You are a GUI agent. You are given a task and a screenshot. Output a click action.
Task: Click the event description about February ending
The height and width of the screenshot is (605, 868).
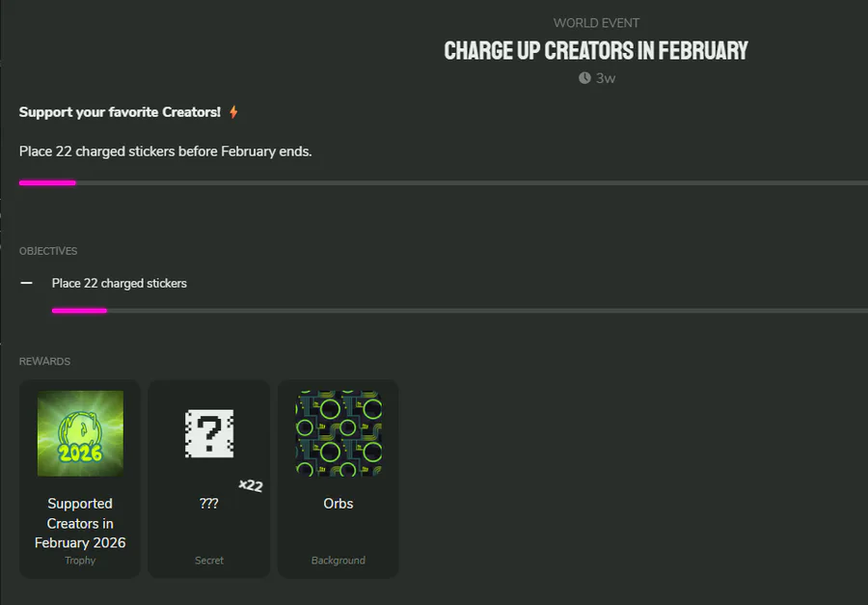click(x=166, y=151)
